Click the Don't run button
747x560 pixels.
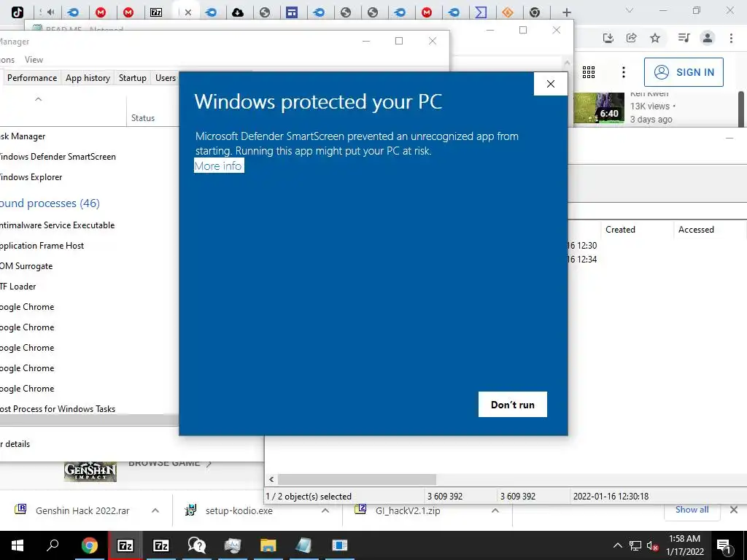(x=513, y=404)
